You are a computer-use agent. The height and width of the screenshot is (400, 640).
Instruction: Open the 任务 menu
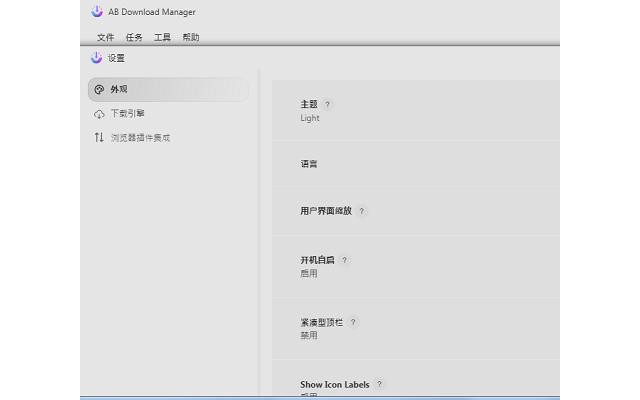(x=134, y=38)
